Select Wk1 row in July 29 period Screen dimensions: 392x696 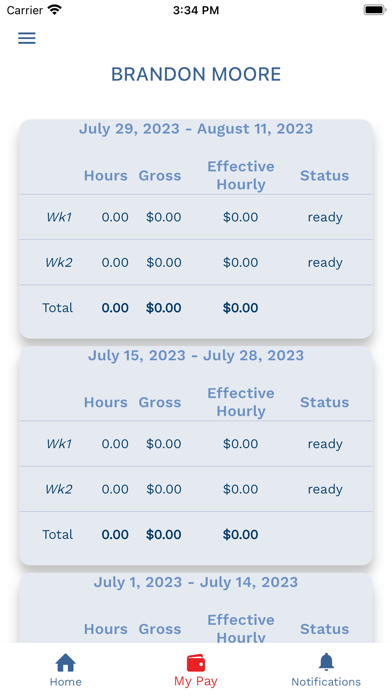tap(196, 217)
